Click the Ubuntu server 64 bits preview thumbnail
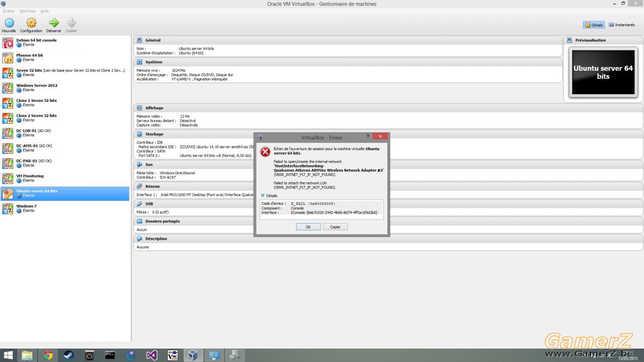Screen dimensions: 644x362 (x=603, y=72)
